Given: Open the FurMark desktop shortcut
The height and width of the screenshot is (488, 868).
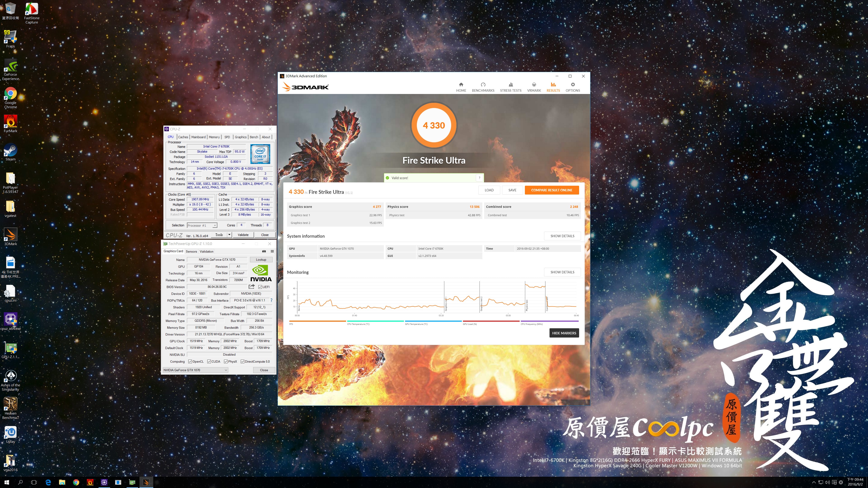Looking at the screenshot, I should pyautogui.click(x=10, y=124).
